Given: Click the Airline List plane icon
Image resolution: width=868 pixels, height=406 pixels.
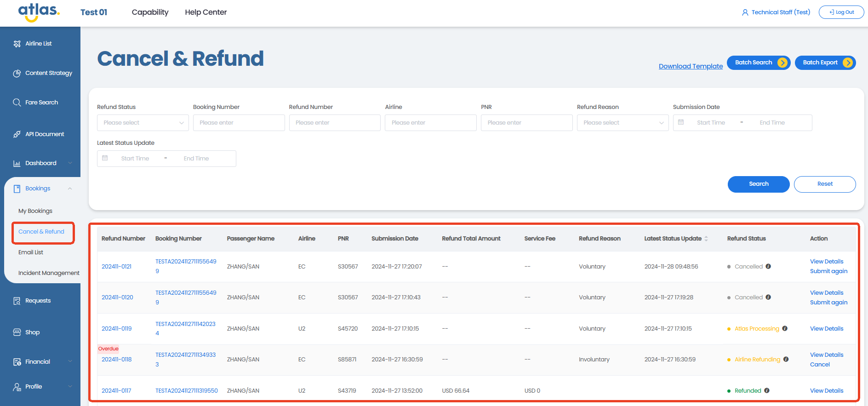Looking at the screenshot, I should [x=17, y=44].
